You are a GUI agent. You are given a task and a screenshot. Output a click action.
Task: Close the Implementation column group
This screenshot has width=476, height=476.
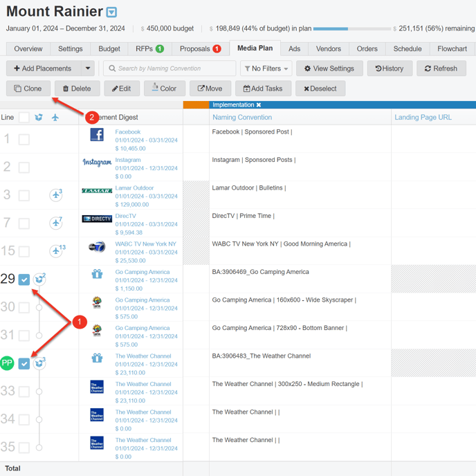pos(259,105)
